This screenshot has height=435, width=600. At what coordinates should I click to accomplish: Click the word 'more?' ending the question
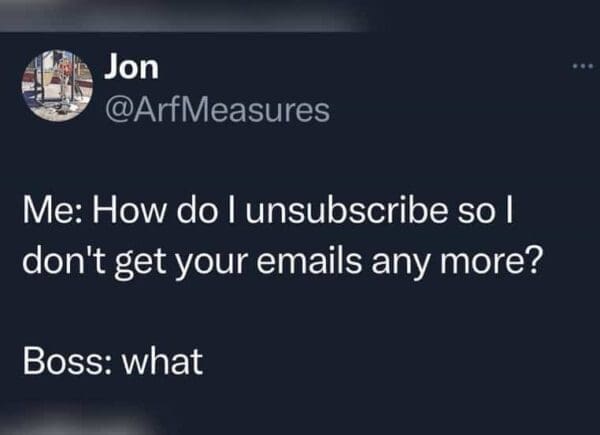click(491, 262)
